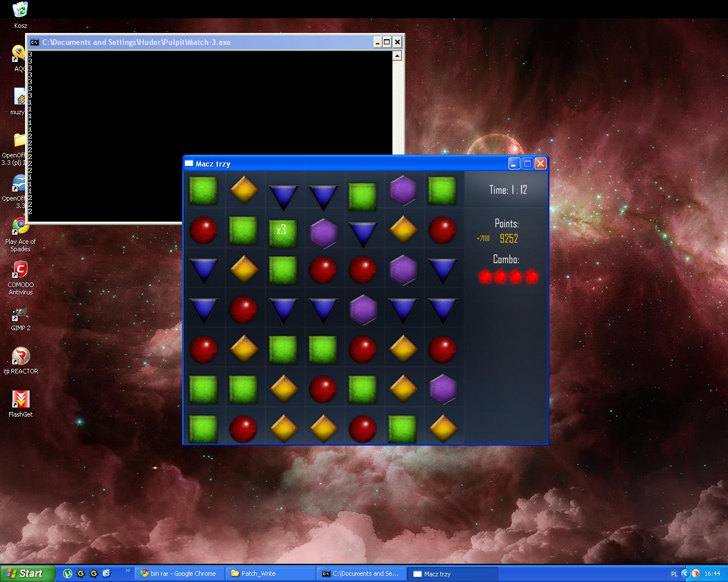Click the green gem labeled x3
Image resolution: width=728 pixels, height=582 pixels.
[x=283, y=231]
